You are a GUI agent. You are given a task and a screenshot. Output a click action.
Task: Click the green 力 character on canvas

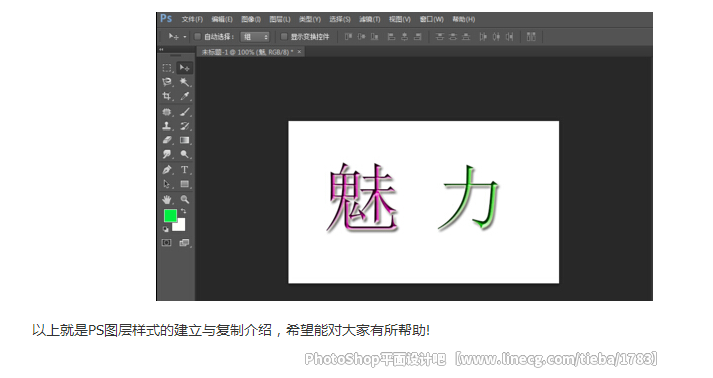[468, 197]
